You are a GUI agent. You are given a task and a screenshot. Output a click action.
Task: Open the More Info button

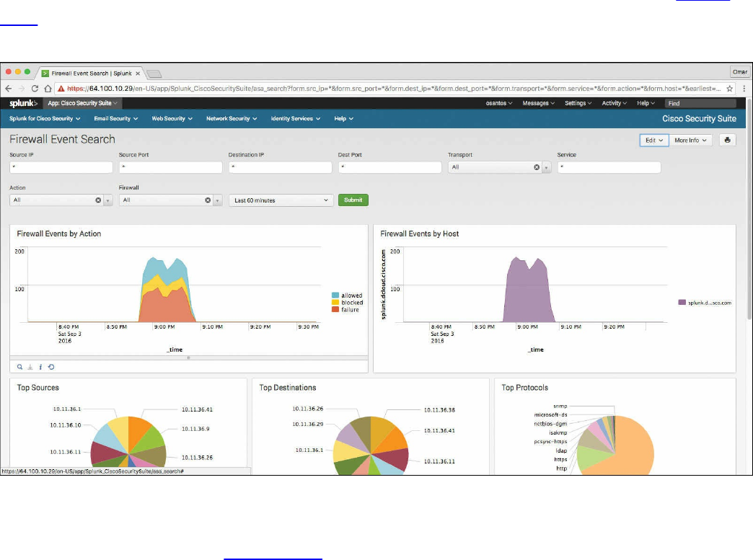[690, 140]
